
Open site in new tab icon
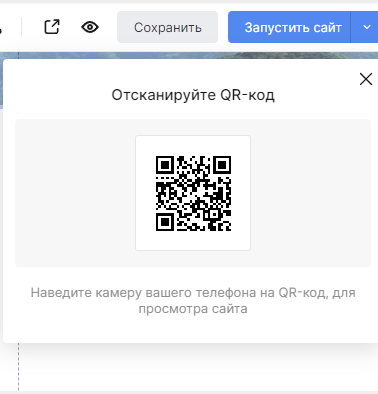pos(52,27)
